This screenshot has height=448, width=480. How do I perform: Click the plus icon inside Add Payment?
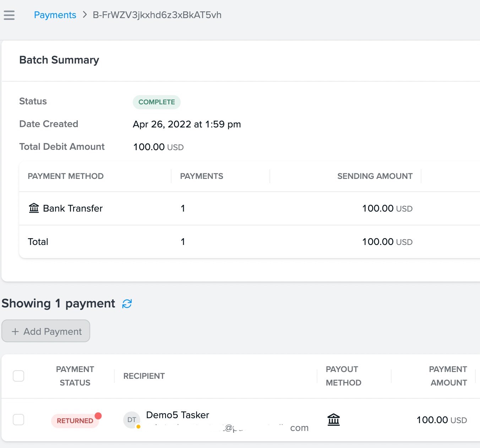[15, 331]
